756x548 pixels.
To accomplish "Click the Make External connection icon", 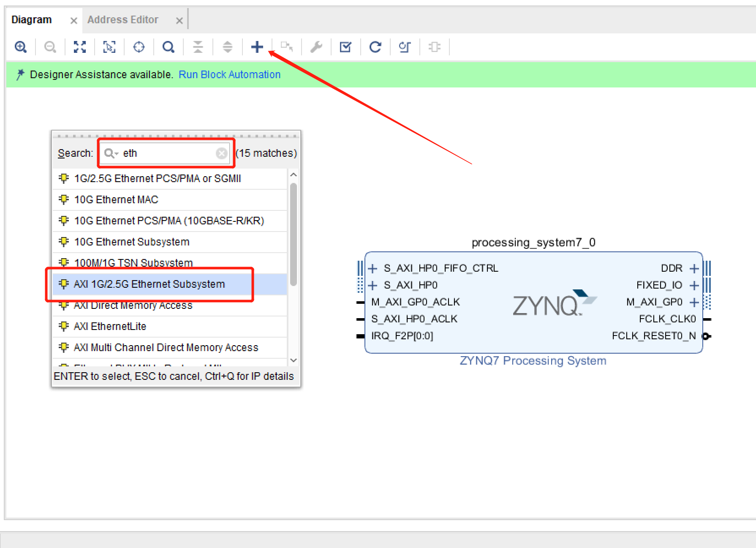I will pyautogui.click(x=287, y=47).
